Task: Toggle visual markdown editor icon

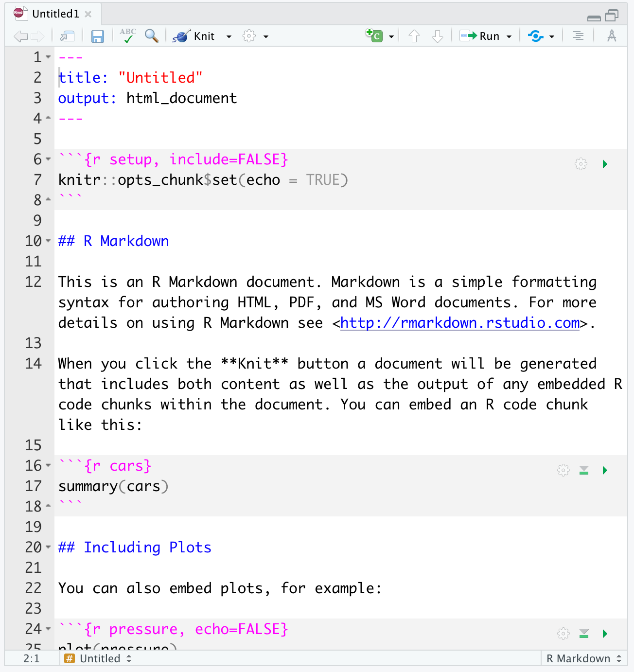Action: click(612, 36)
